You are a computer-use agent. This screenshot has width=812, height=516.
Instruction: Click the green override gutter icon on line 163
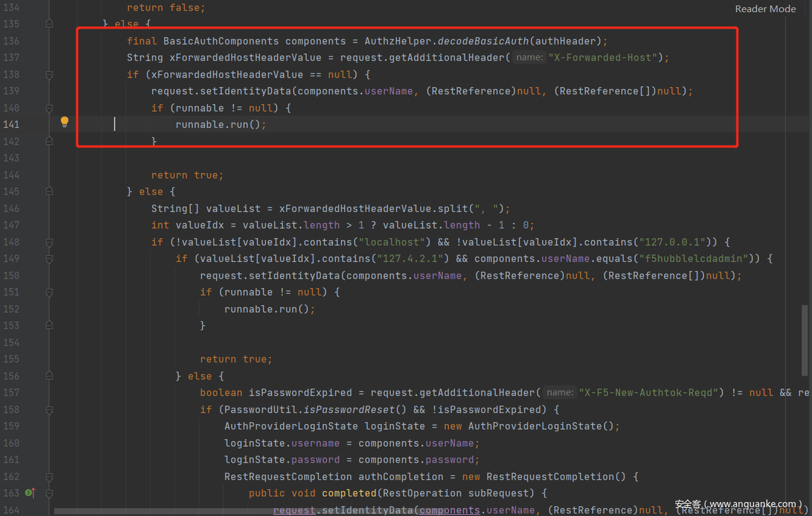[29, 493]
